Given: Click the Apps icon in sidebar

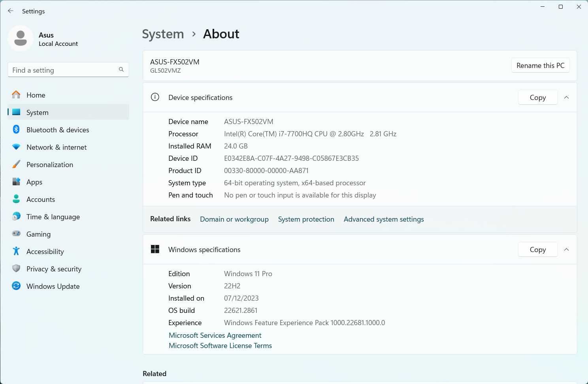Looking at the screenshot, I should [x=16, y=182].
